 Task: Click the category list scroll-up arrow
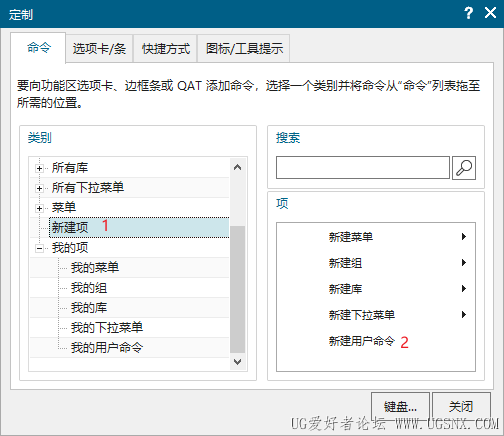(x=237, y=167)
